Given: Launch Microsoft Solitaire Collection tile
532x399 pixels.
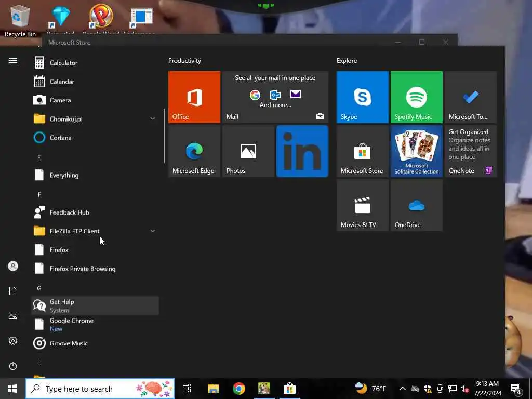Looking at the screenshot, I should click(417, 151).
